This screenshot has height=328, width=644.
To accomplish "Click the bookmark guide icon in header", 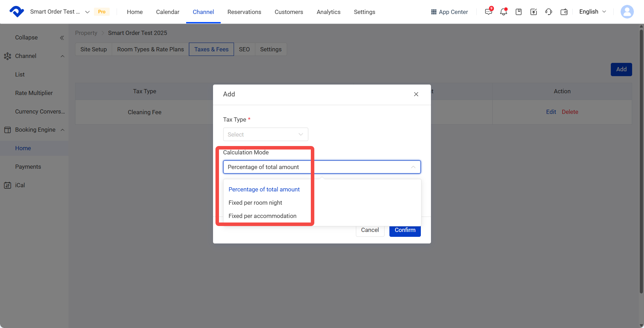I will click(x=519, y=12).
